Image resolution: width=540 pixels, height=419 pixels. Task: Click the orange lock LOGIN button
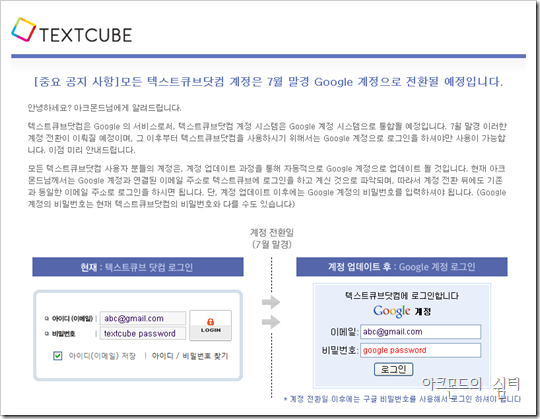point(210,325)
